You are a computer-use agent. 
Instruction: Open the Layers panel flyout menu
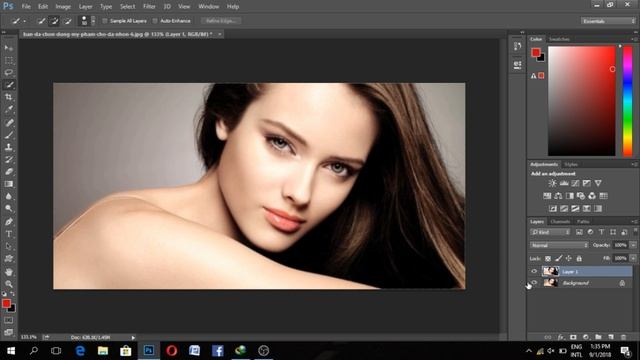pyautogui.click(x=635, y=221)
